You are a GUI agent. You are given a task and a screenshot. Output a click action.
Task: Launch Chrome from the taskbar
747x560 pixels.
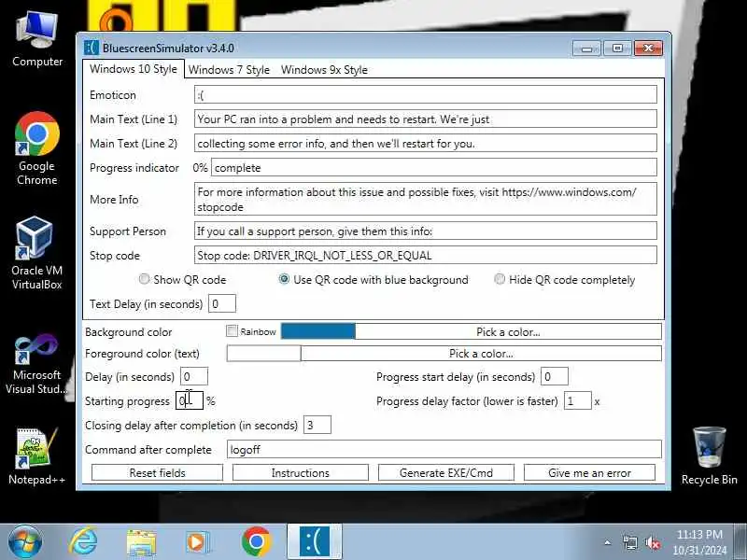pyautogui.click(x=256, y=542)
